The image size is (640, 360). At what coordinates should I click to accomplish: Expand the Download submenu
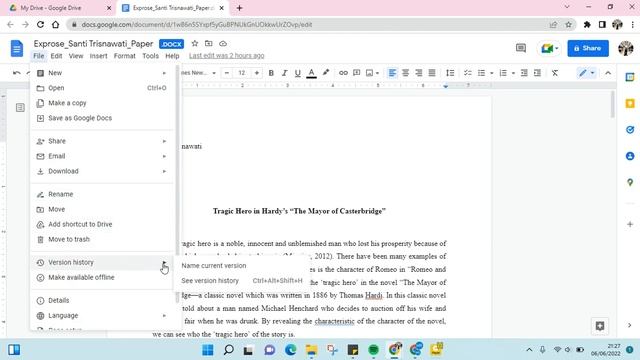point(102,171)
